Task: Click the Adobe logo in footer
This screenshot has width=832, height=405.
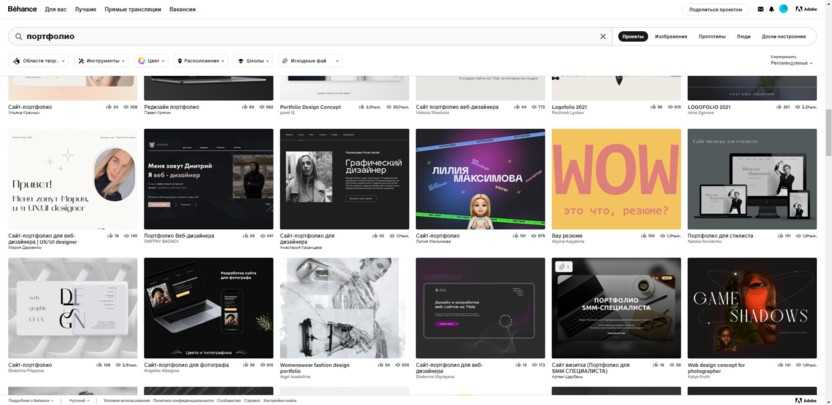Action: click(805, 400)
